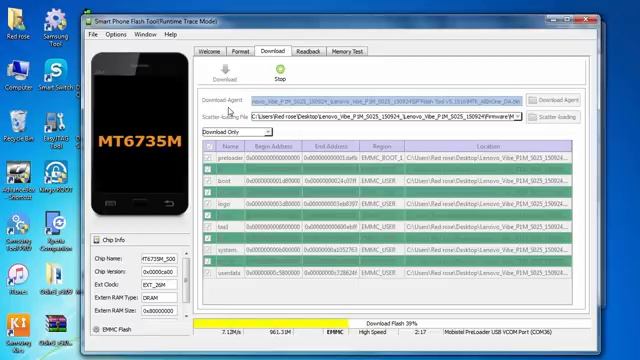Click the Chip Info vertical scrollbar thumb
This screenshot has height=360, width=640.
[x=186, y=281]
